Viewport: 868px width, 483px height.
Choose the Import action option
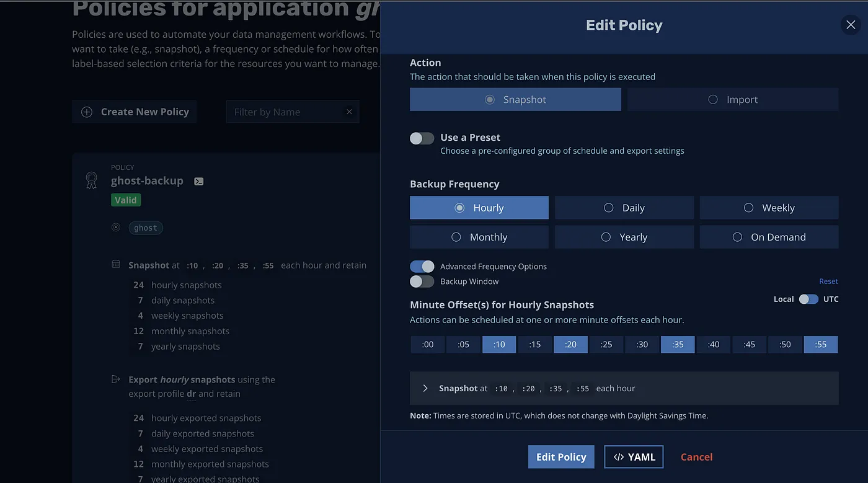click(x=733, y=99)
